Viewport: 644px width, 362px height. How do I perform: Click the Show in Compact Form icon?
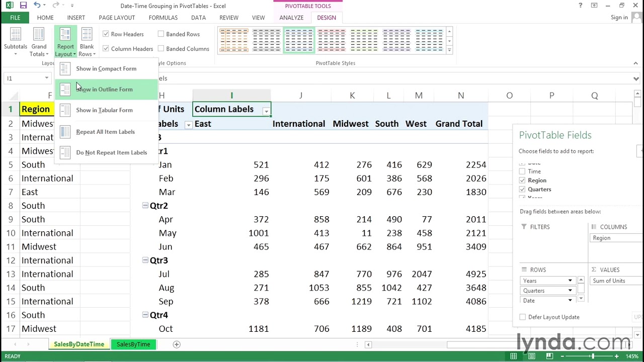(65, 69)
